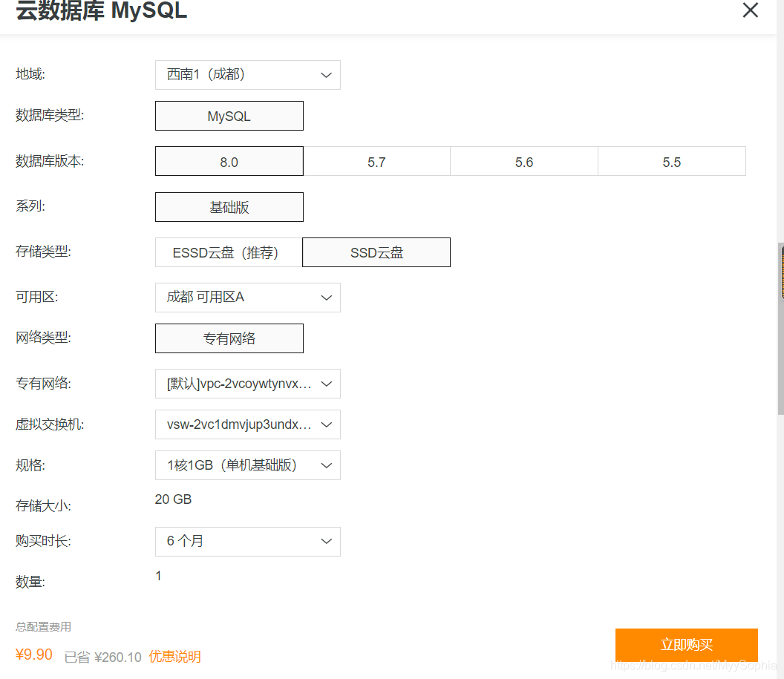
Task: Open the 规格 spec dropdown
Action: [247, 466]
